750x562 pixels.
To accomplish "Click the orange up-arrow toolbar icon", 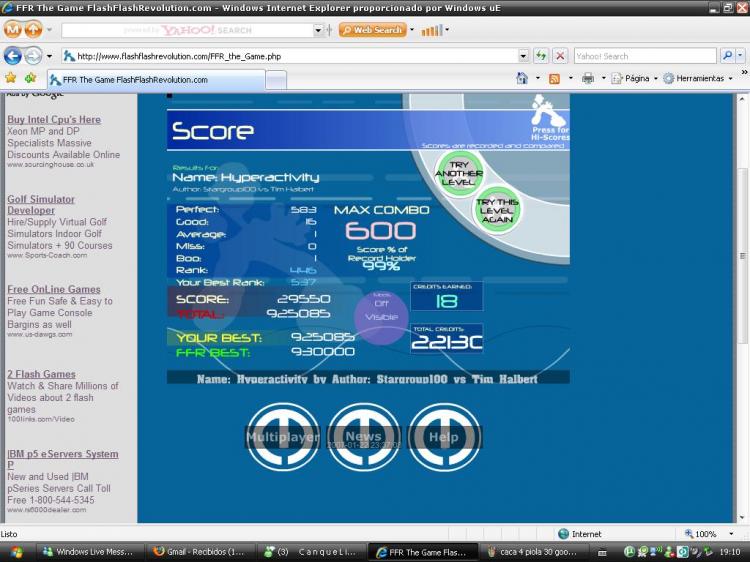I will (33, 30).
